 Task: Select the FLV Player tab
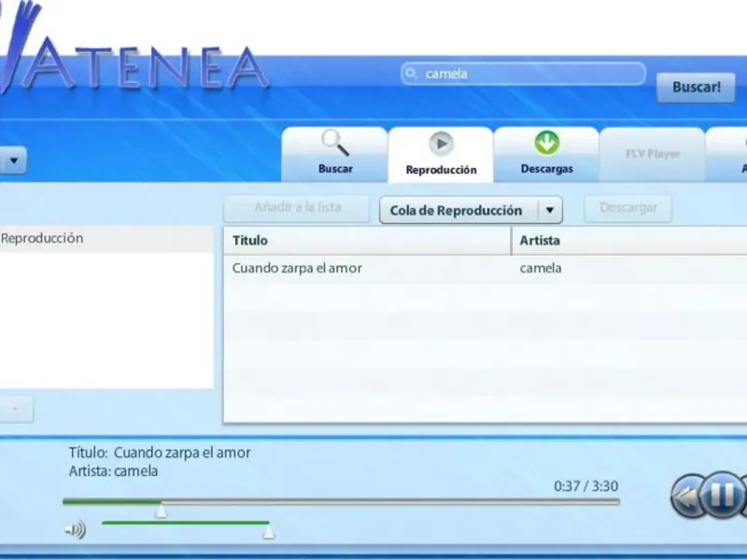(x=652, y=154)
